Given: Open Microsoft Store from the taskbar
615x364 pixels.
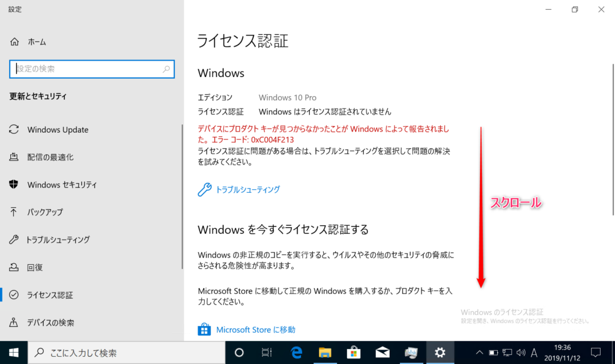Looking at the screenshot, I should (353, 353).
